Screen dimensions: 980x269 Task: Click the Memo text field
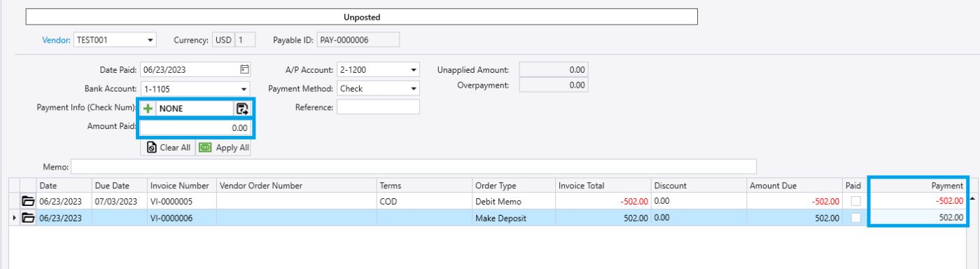(413, 167)
